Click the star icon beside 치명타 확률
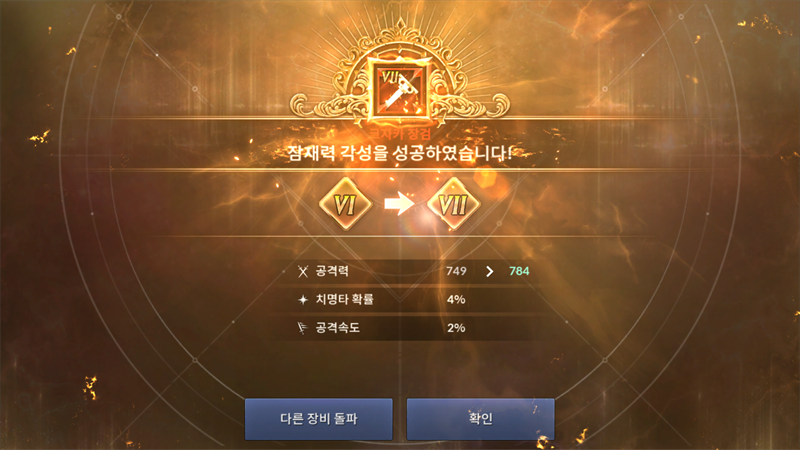The height and width of the screenshot is (450, 800). pos(303,299)
